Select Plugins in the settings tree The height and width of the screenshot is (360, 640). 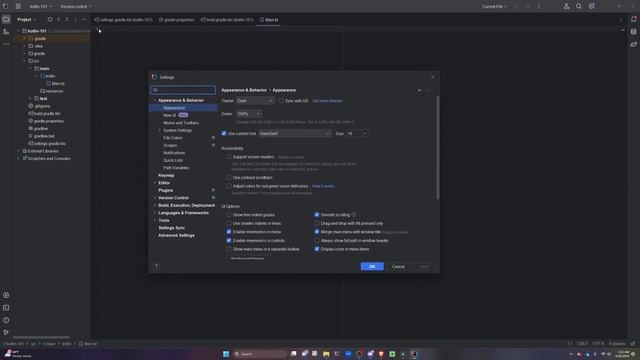click(x=165, y=191)
